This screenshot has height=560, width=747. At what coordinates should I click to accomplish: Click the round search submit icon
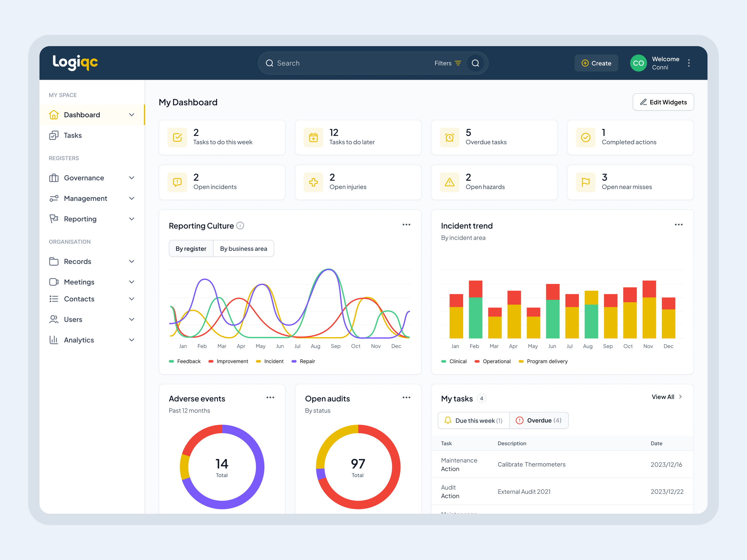point(475,63)
